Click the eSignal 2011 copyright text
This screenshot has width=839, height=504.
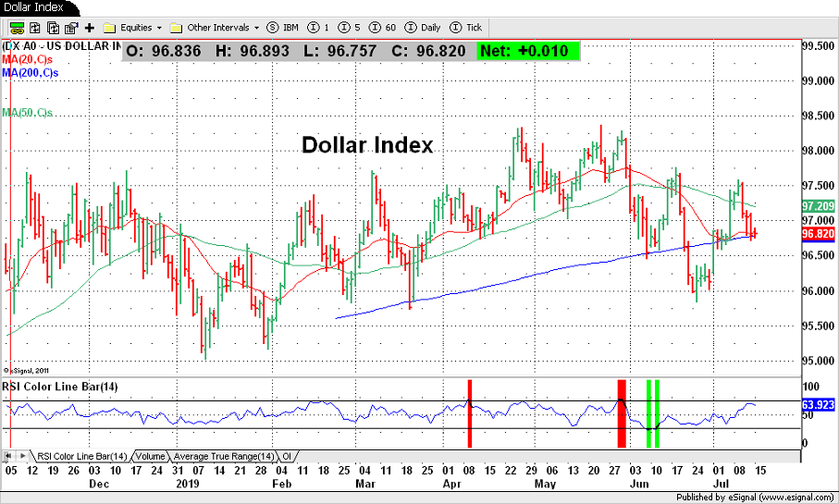pos(26,370)
